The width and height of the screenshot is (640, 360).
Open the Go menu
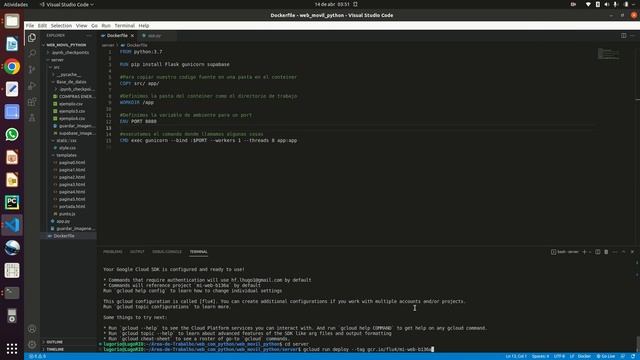click(x=94, y=25)
